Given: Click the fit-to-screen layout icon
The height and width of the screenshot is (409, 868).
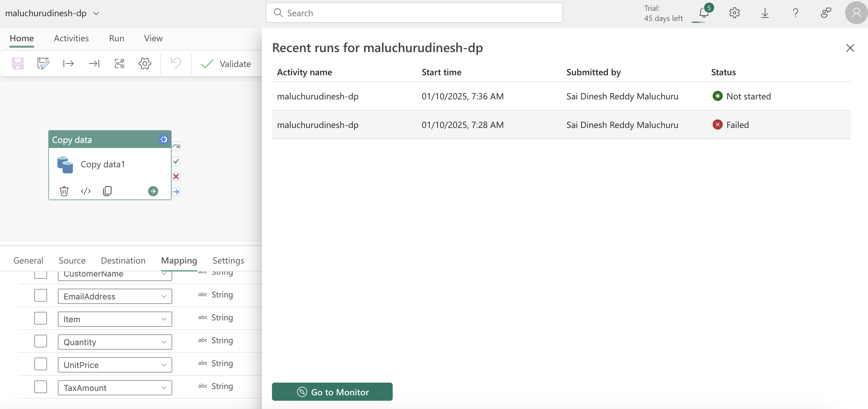Looking at the screenshot, I should (119, 63).
